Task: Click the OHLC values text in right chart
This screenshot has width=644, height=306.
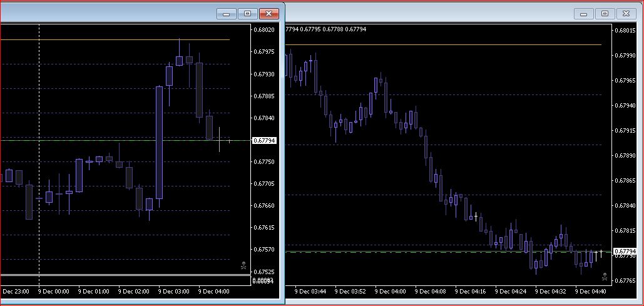Action: tap(326, 29)
